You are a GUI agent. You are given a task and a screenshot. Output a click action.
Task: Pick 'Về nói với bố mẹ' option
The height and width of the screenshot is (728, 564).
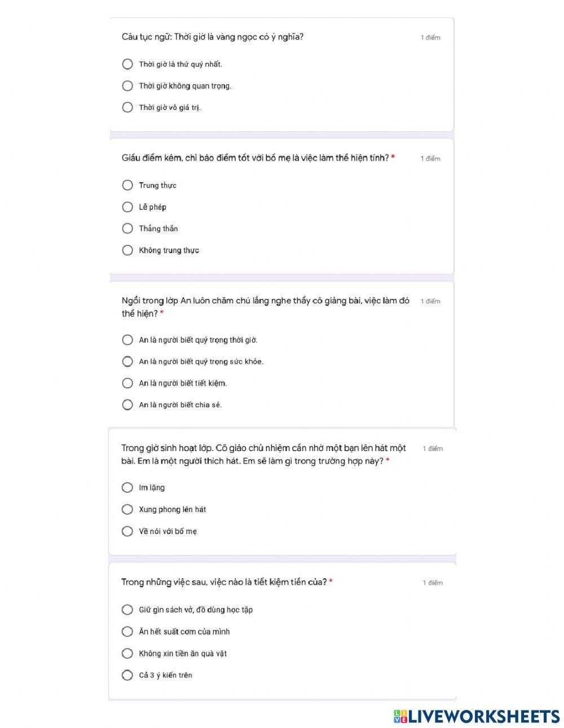[127, 531]
